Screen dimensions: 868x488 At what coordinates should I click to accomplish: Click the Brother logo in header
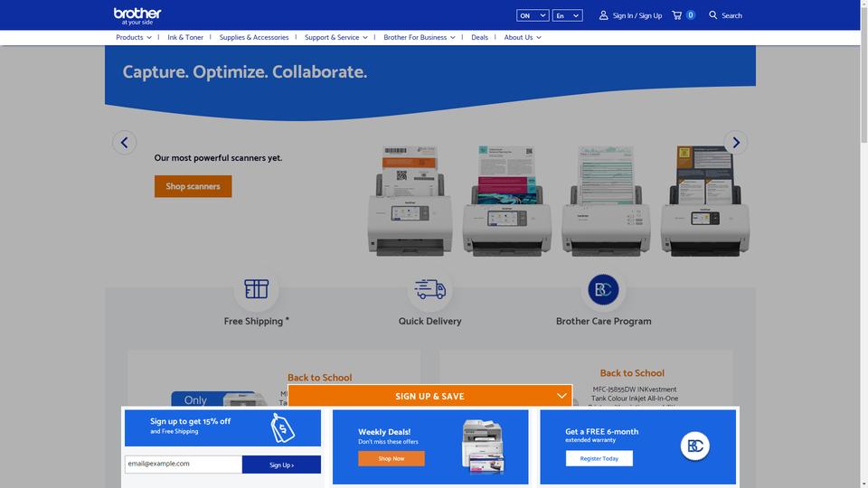pos(137,15)
